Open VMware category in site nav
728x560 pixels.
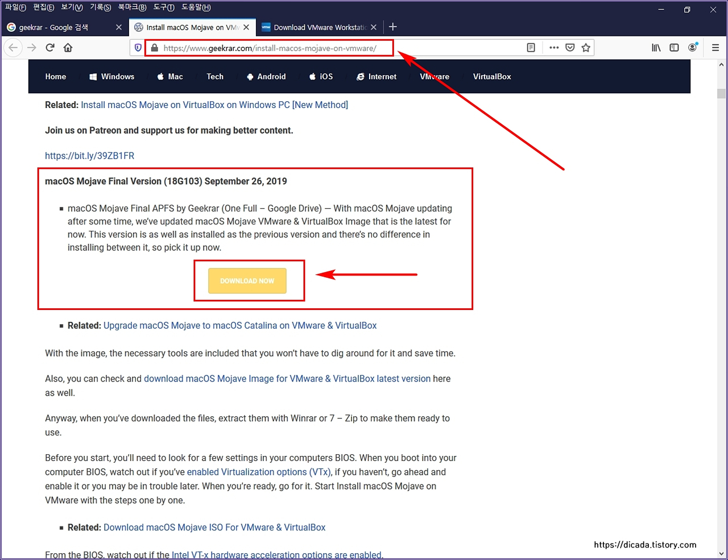pyautogui.click(x=435, y=77)
